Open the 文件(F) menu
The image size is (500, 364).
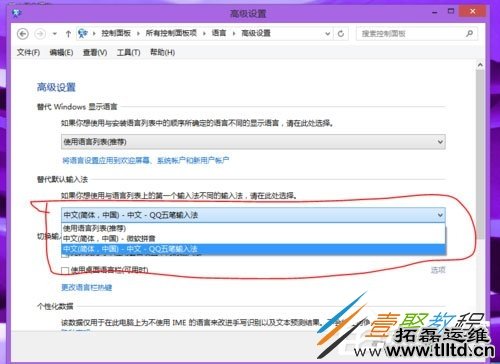[x=28, y=52]
